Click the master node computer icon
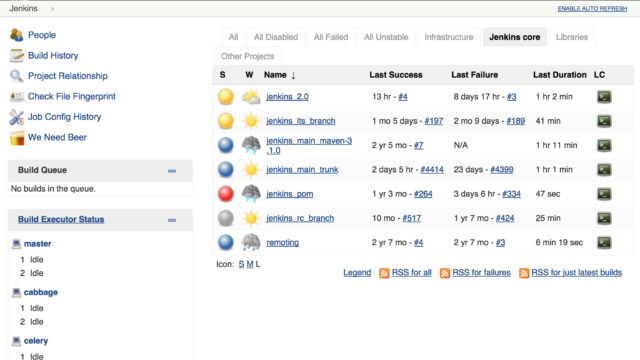 pos(16,244)
